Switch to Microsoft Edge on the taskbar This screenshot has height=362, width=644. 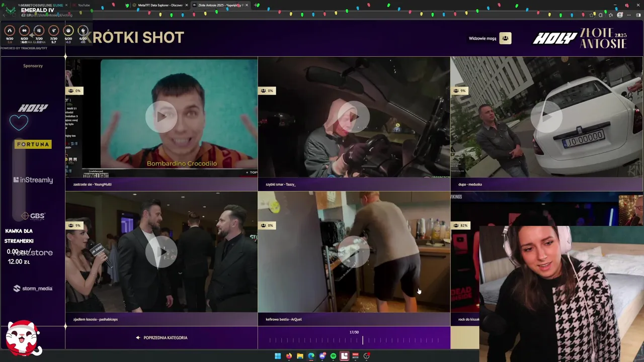[311, 356]
